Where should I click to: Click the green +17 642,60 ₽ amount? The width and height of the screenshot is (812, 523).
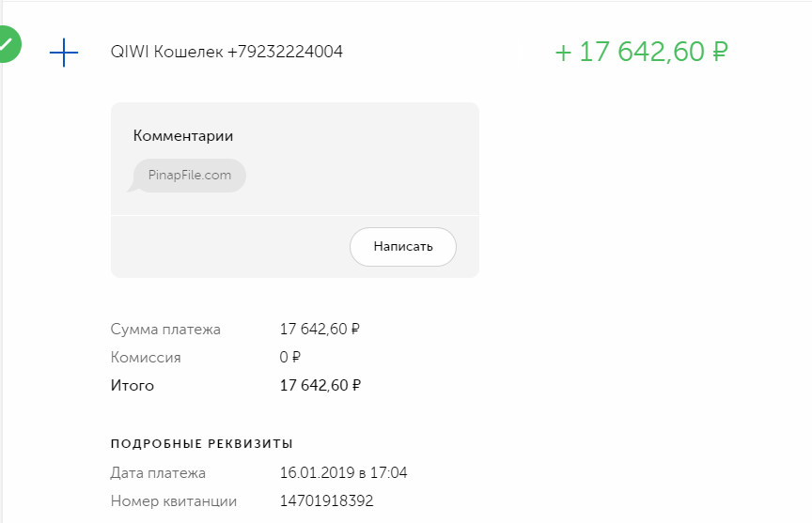coord(642,52)
